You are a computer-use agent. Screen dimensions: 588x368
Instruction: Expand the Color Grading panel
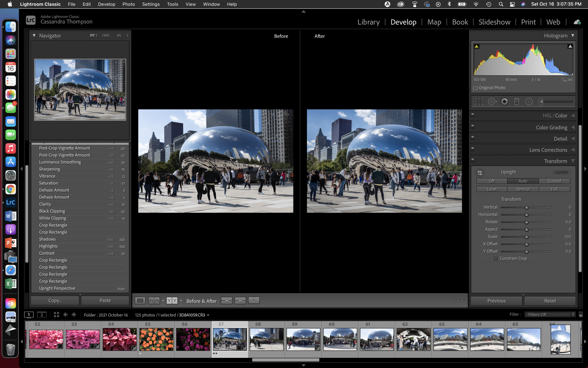[551, 127]
